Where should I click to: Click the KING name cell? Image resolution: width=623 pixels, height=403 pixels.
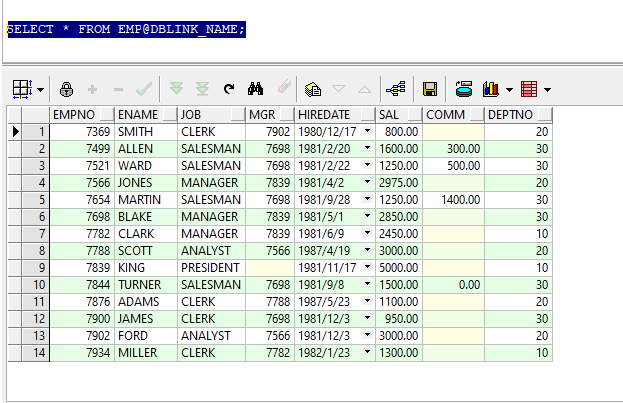[146, 268]
